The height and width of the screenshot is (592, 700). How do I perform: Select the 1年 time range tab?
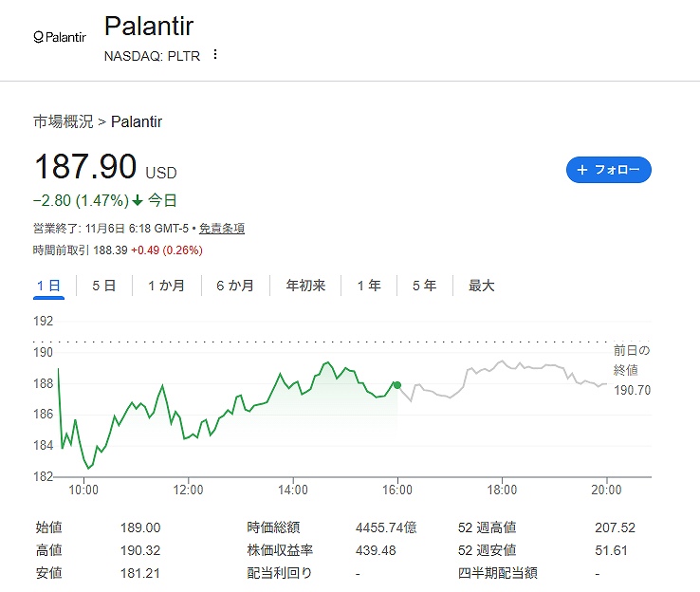(369, 286)
